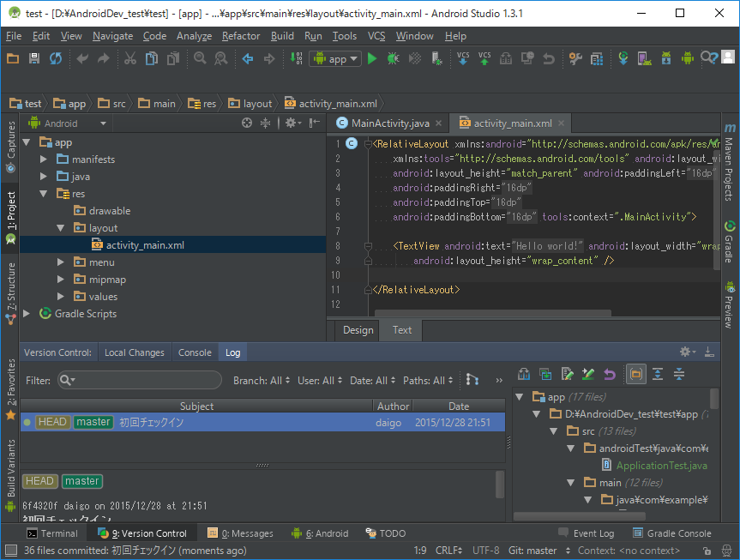Open the Terminal tool window
This screenshot has width=740, height=560.
click(x=53, y=533)
